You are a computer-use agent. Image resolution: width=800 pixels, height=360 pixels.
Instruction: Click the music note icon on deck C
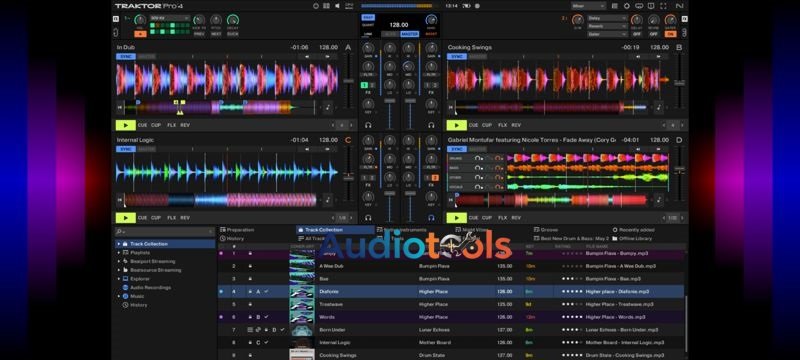pyautogui.click(x=328, y=200)
